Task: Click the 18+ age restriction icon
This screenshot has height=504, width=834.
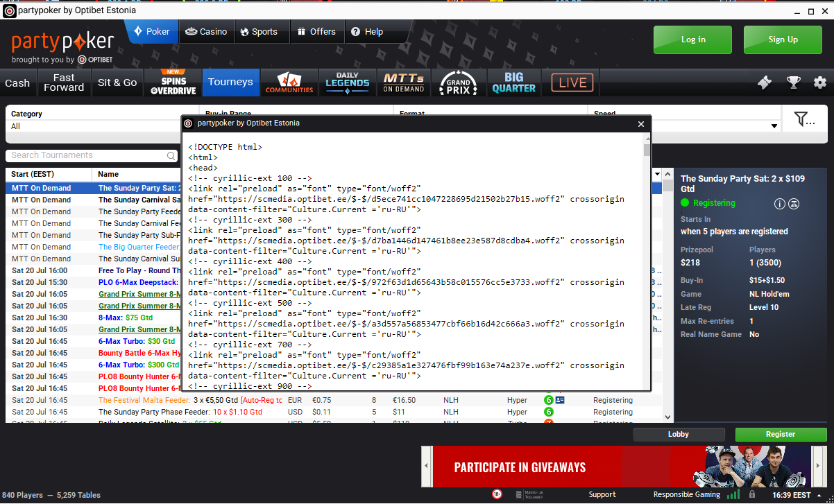Action: (497, 494)
